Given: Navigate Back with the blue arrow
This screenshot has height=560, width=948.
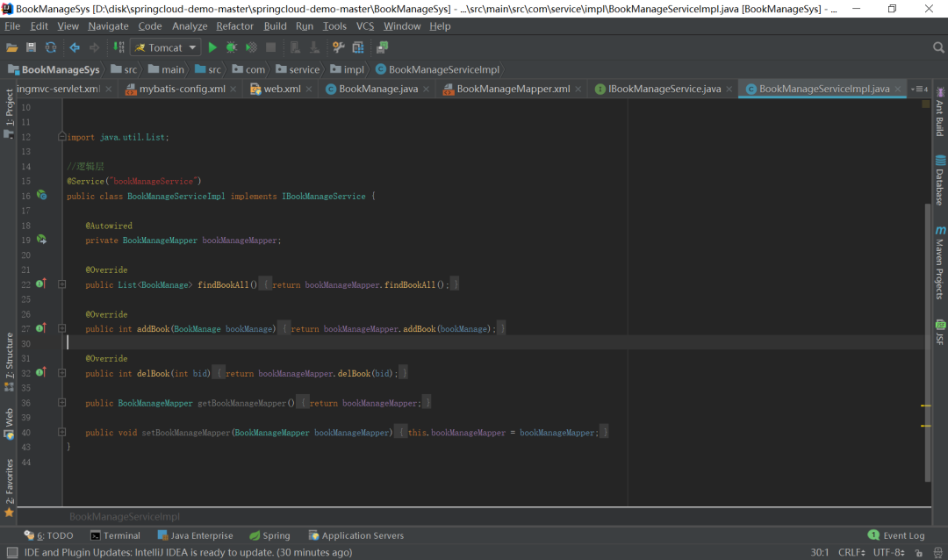Looking at the screenshot, I should [75, 47].
